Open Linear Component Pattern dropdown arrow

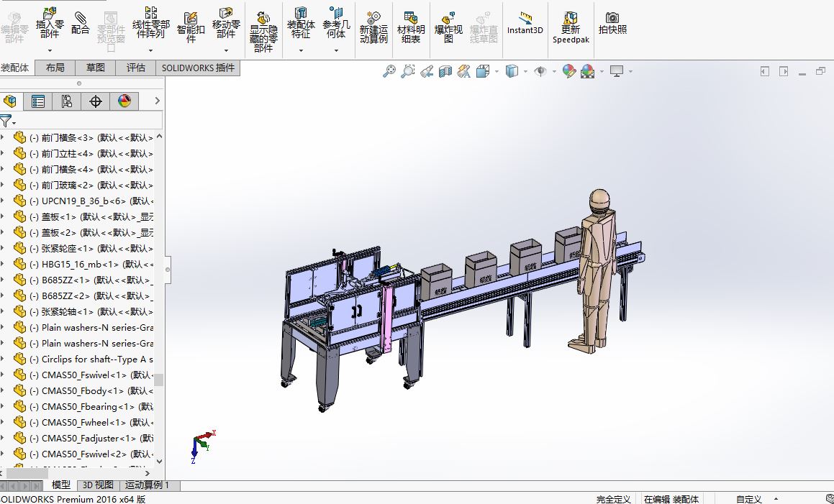coord(150,50)
